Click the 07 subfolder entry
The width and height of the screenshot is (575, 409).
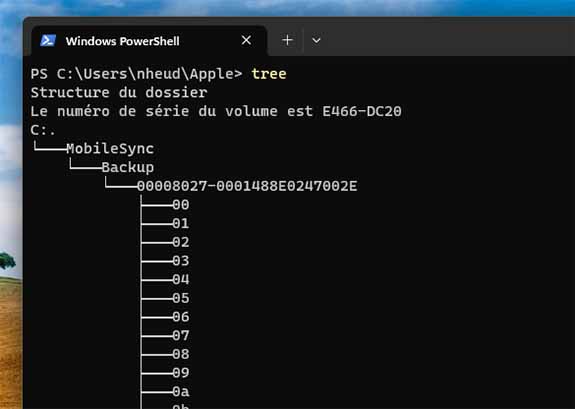(x=181, y=336)
